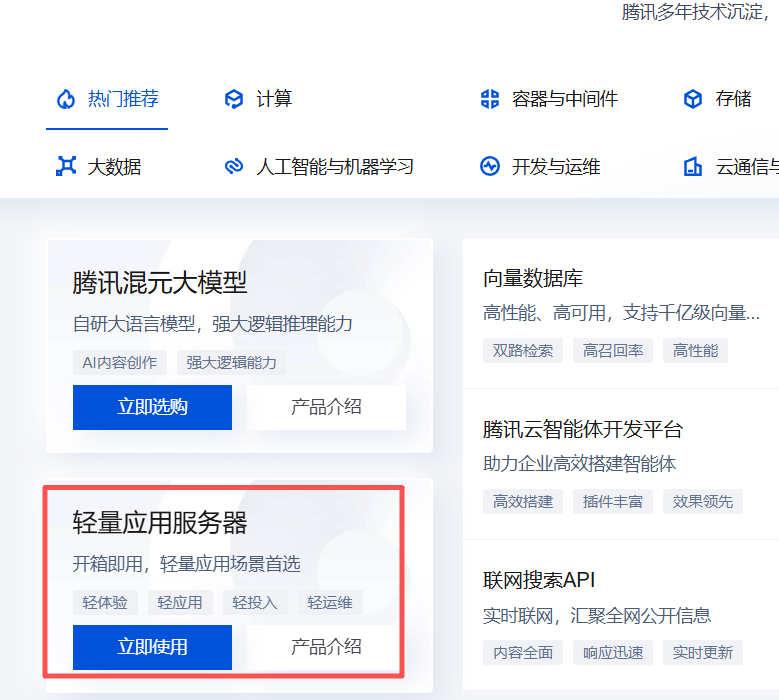Click the four-block icon beside 容器与中间件

[490, 99]
